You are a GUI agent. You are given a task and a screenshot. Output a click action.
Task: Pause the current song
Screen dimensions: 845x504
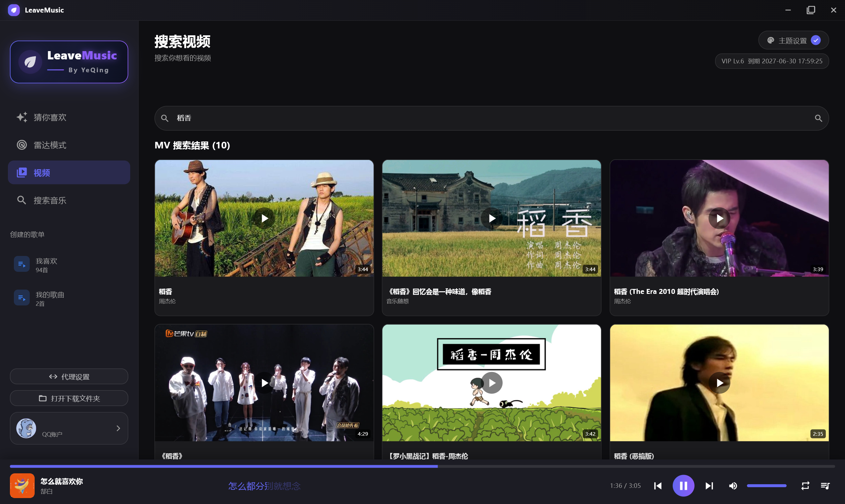(683, 486)
